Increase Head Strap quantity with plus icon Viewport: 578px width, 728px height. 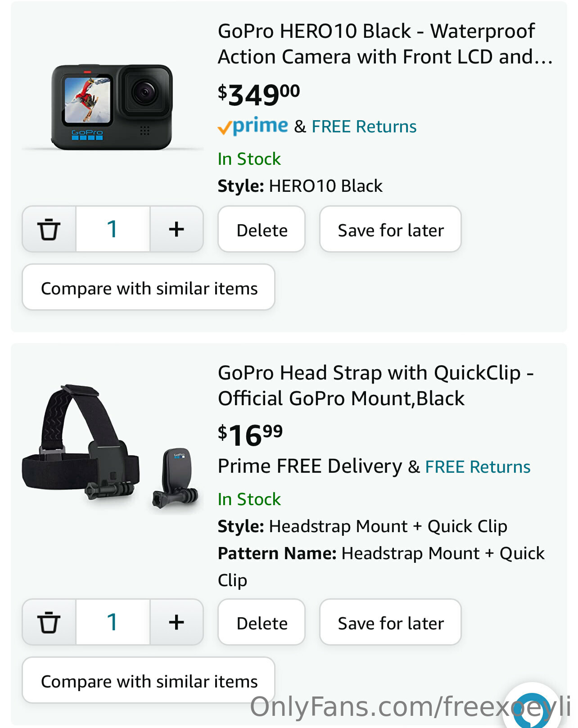[x=176, y=622]
